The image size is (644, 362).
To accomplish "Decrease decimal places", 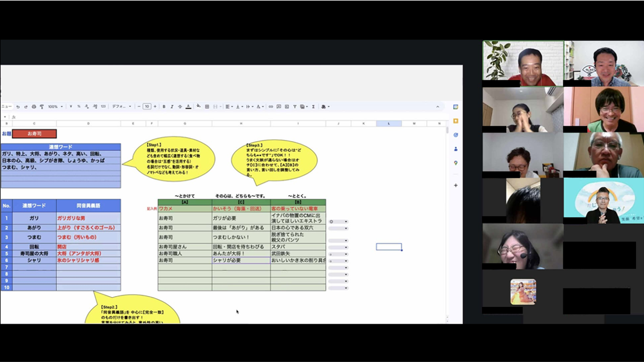I will coord(87,107).
